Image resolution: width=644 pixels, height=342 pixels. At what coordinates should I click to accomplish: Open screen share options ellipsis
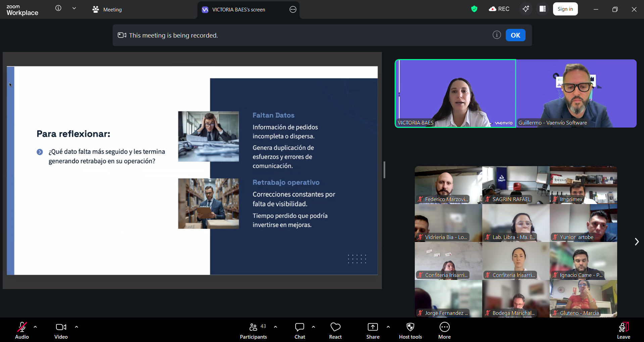tap(293, 10)
